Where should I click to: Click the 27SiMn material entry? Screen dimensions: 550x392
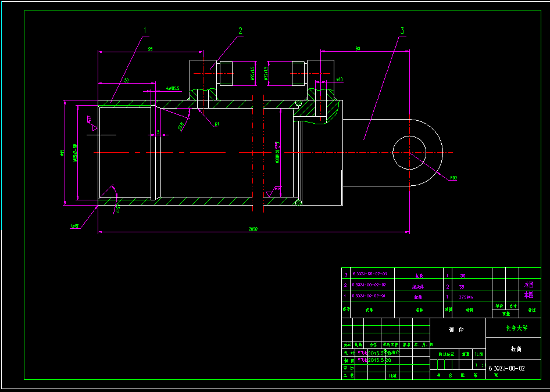[x=466, y=297]
